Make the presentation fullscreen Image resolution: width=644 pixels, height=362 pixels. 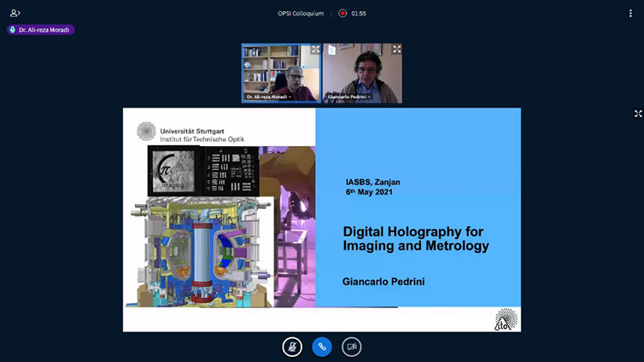click(637, 114)
